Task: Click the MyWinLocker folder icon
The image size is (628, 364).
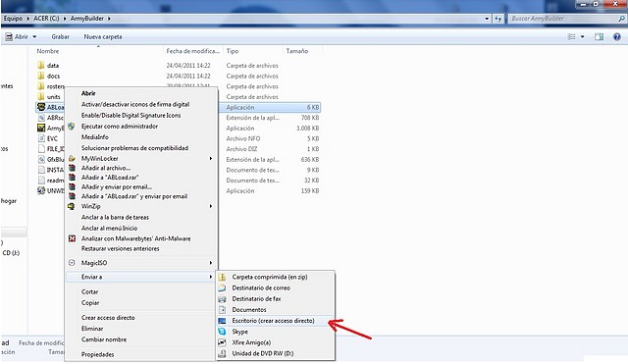Action: click(72, 159)
